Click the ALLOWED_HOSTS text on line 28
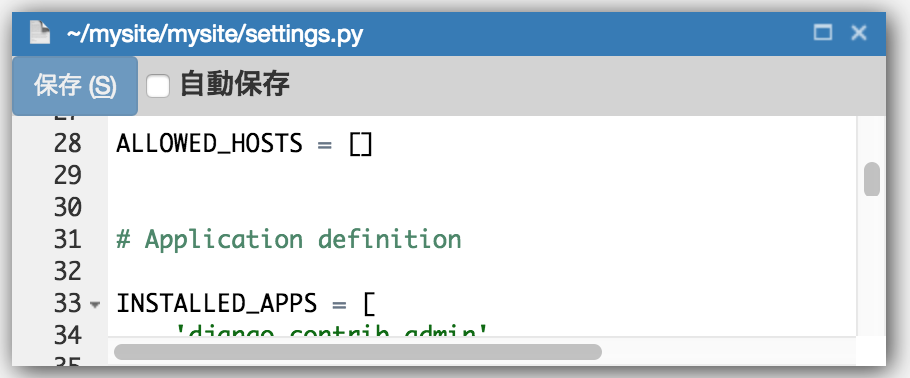Screen dimensions: 910x378 (210, 143)
